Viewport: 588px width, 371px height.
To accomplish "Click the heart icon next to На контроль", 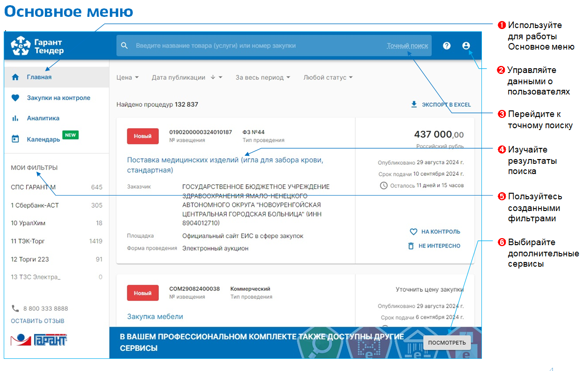I will coord(413,232).
